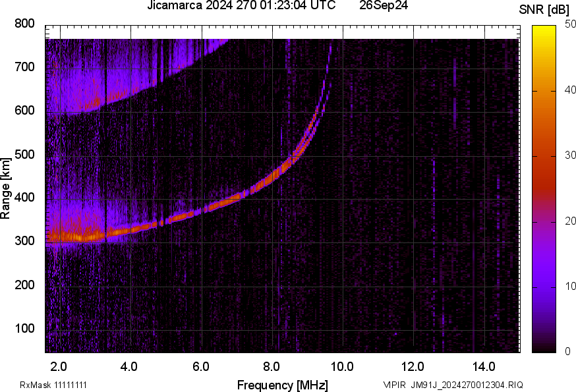
Task: Click the colorbar tick label '40'
Action: pyautogui.click(x=570, y=90)
